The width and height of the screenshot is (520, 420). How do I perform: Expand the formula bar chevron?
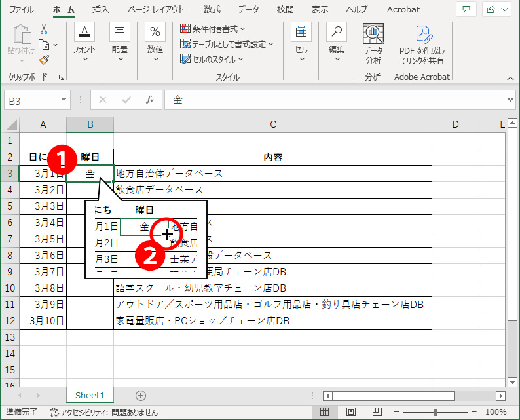[x=510, y=100]
